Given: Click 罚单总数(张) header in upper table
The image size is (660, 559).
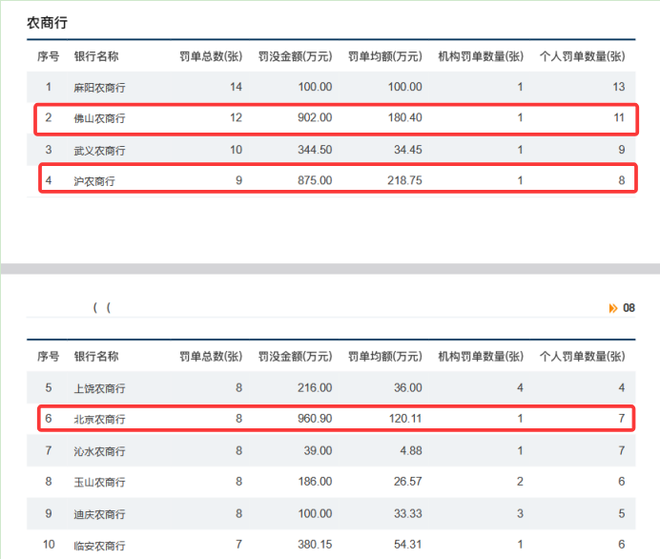Looking at the screenshot, I should (x=210, y=56).
